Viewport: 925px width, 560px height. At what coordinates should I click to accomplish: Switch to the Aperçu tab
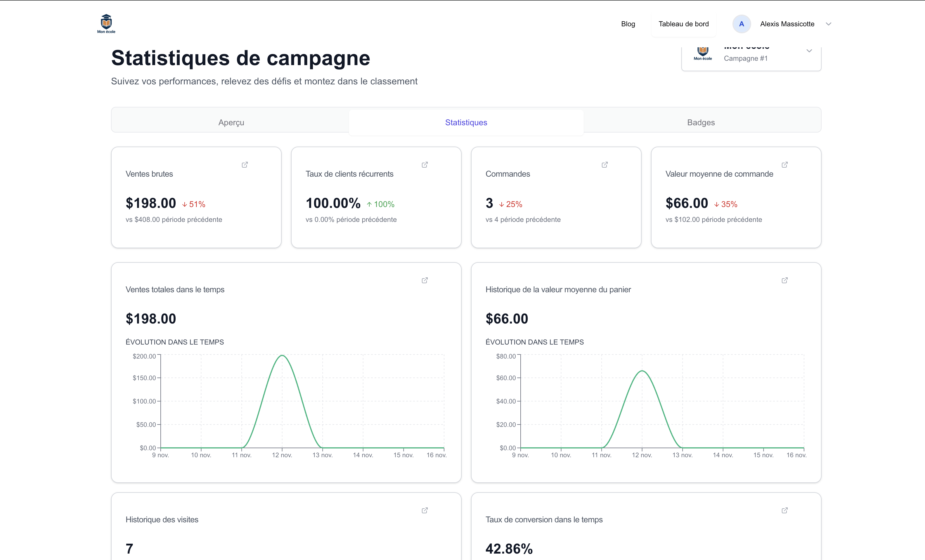pyautogui.click(x=231, y=122)
